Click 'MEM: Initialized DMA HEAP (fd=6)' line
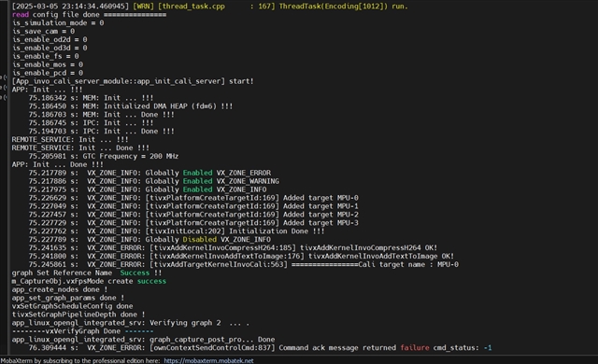The width and height of the screenshot is (598, 364). (x=131, y=106)
